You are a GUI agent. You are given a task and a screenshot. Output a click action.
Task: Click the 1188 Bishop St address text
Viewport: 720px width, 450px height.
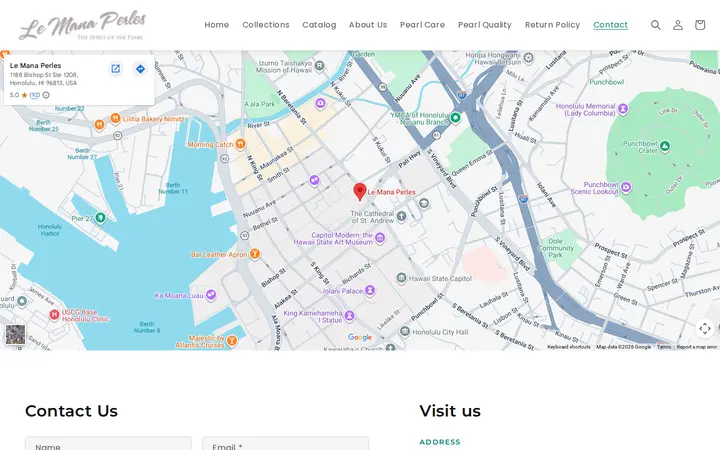[x=44, y=79]
